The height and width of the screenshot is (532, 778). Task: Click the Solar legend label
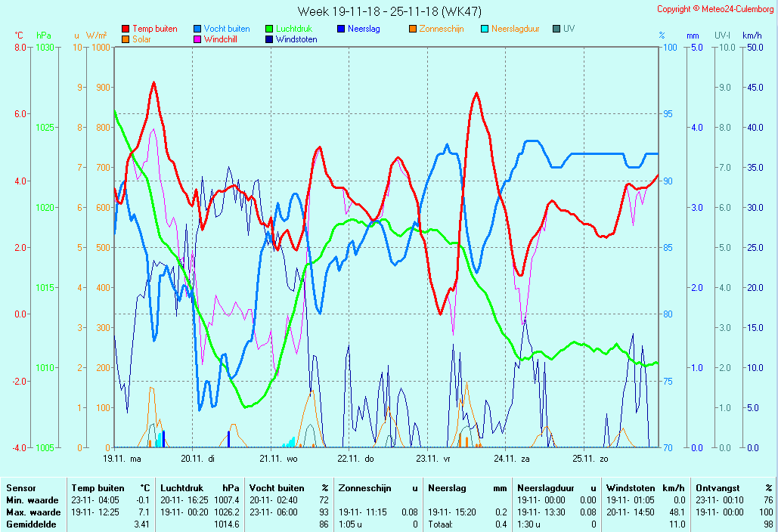tap(141, 39)
